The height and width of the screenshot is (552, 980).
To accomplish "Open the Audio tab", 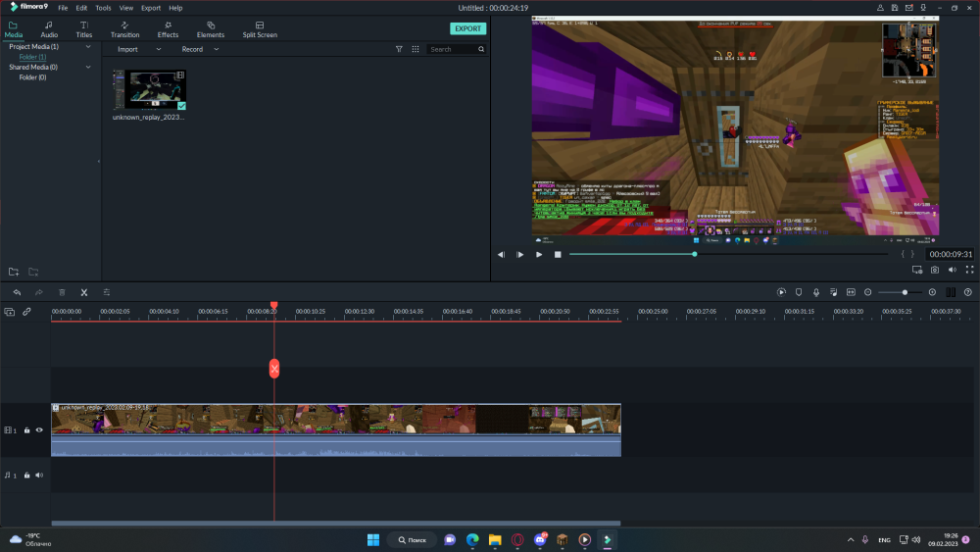I will [49, 29].
